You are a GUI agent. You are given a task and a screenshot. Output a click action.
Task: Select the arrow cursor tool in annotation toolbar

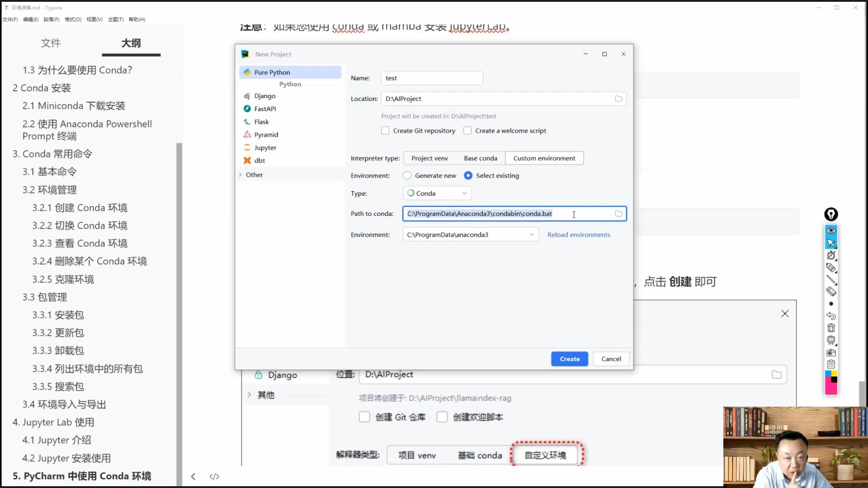[x=831, y=243]
